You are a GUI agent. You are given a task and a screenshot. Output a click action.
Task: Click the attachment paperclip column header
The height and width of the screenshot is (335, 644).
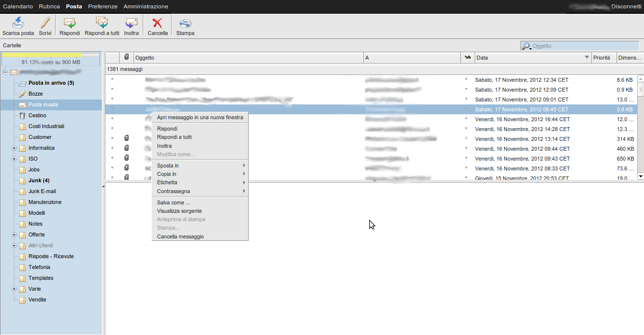(127, 58)
